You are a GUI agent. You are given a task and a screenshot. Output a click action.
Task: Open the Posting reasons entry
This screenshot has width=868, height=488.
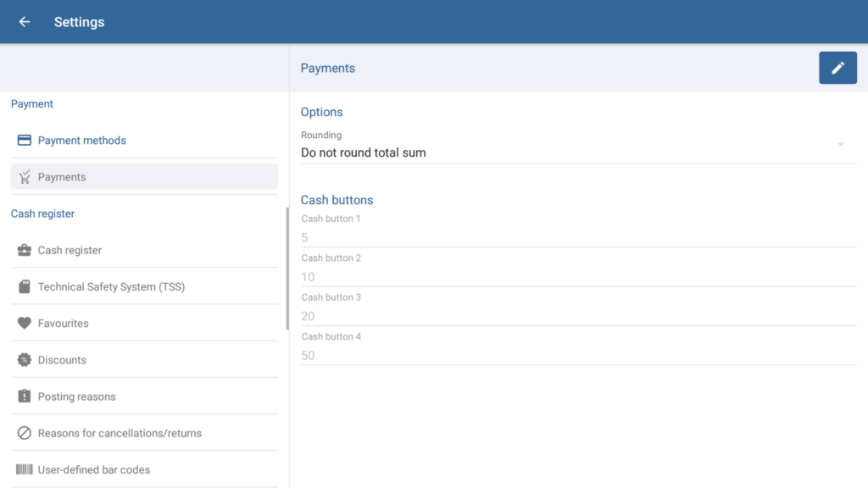pyautogui.click(x=77, y=396)
